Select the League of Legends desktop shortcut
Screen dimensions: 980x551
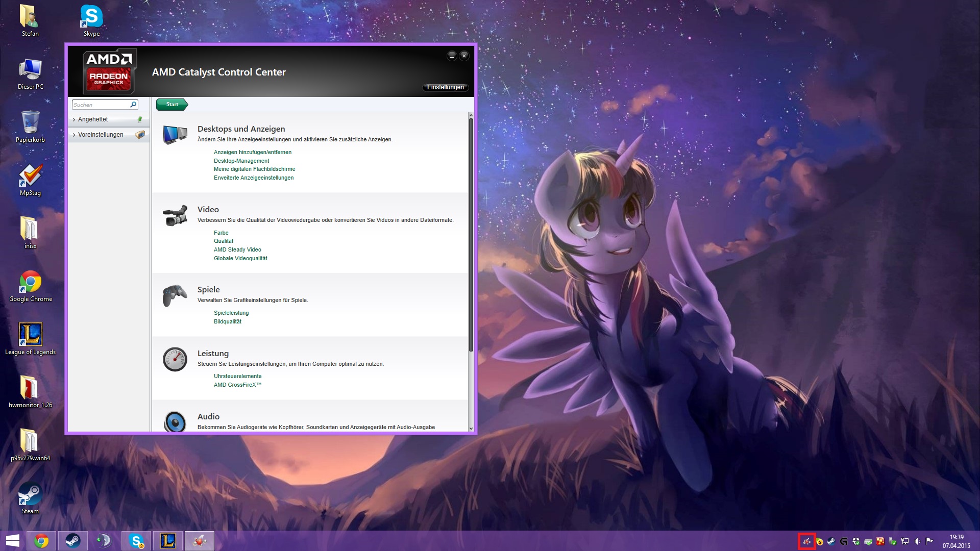pos(30,340)
